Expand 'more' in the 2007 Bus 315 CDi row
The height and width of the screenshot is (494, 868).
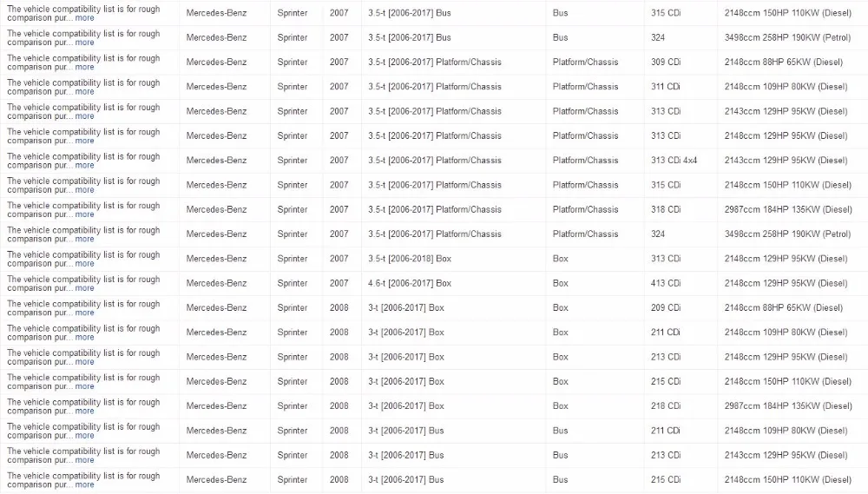point(85,17)
